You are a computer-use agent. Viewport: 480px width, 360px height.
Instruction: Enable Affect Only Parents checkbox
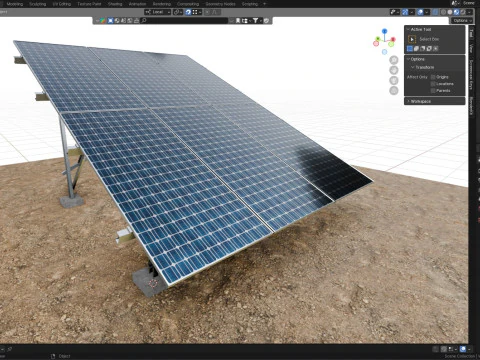tap(433, 91)
